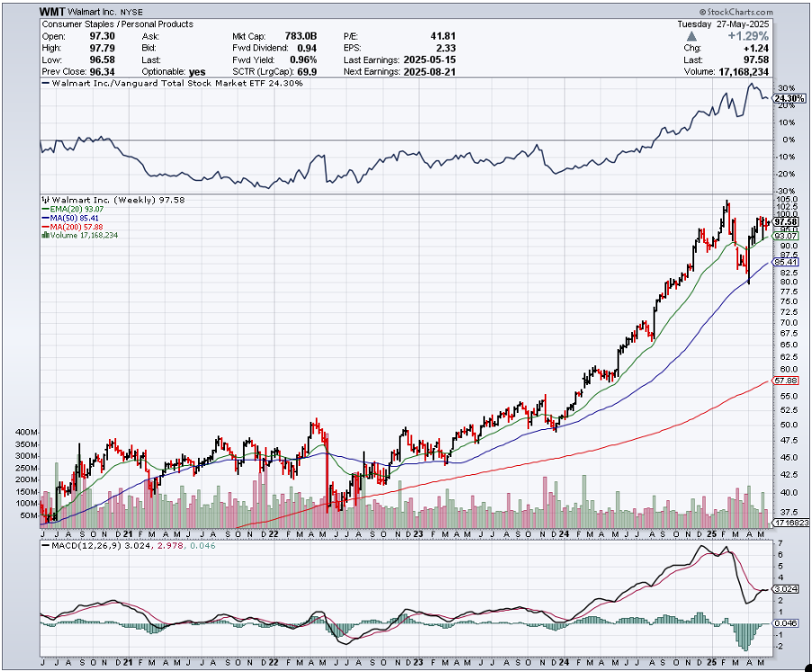Click the date Tuesday 27-May-2025
Viewport: 812px width, 672px height.
click(724, 24)
